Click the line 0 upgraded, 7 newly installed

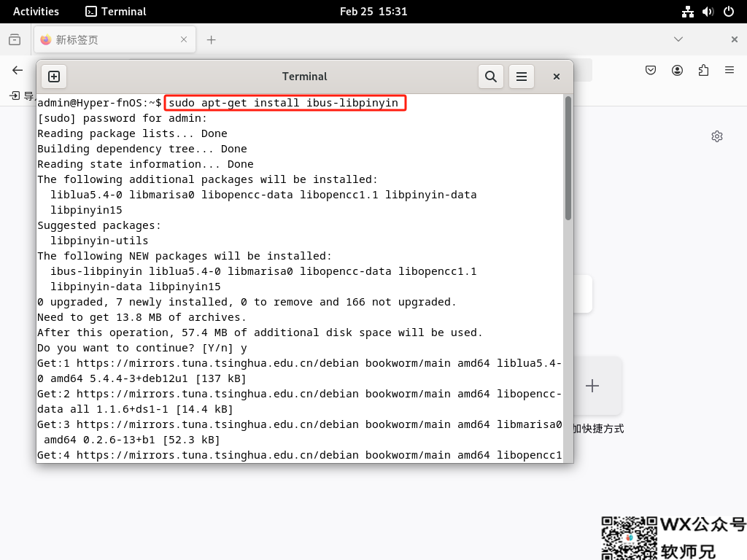(247, 302)
